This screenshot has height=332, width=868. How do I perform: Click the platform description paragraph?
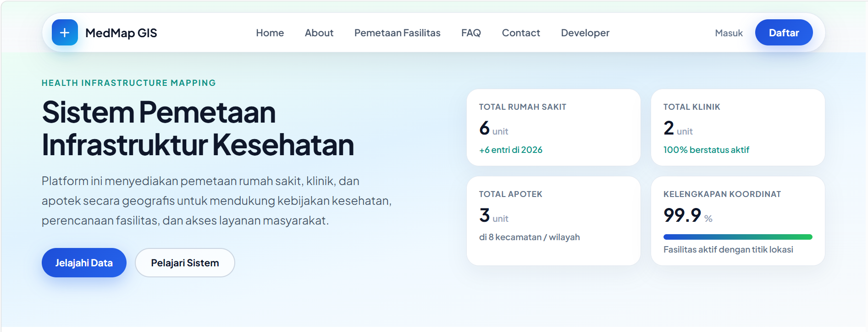[216, 201]
